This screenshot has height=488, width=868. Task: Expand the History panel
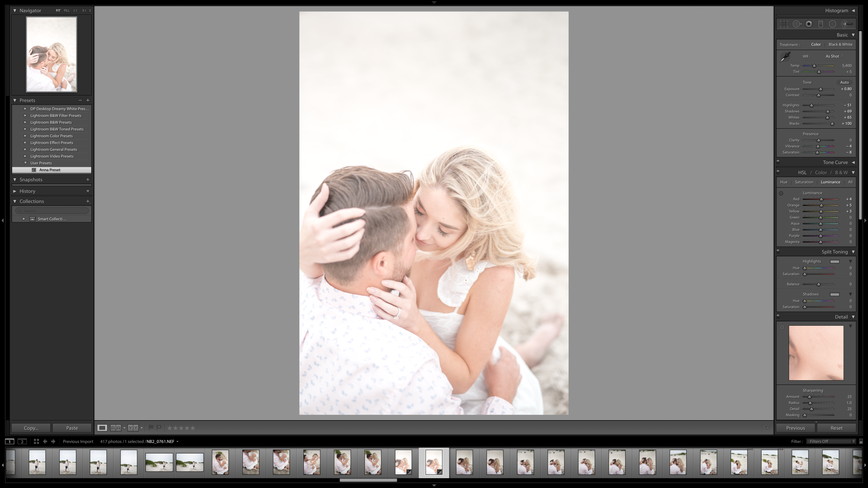point(15,191)
